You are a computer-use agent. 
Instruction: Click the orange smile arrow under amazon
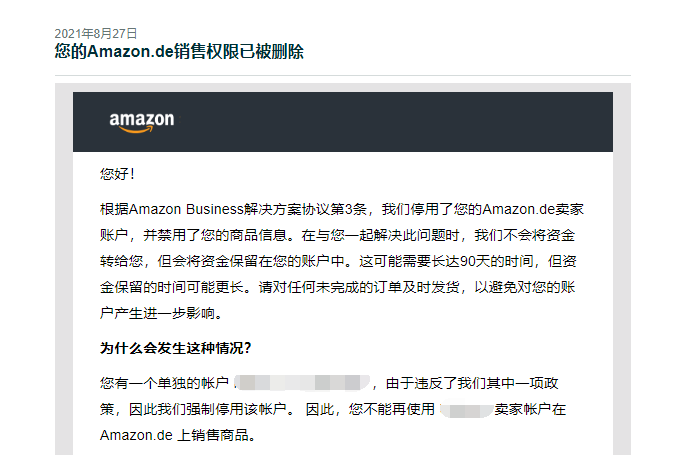click(136, 129)
